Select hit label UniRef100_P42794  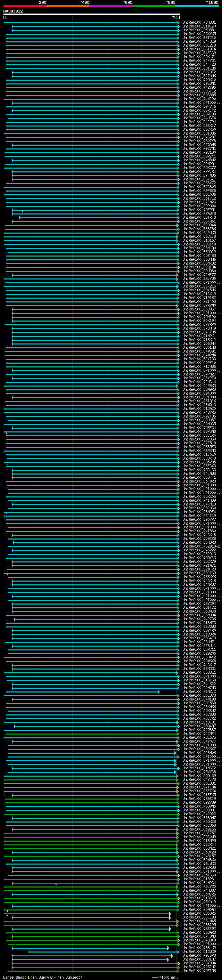199,122
